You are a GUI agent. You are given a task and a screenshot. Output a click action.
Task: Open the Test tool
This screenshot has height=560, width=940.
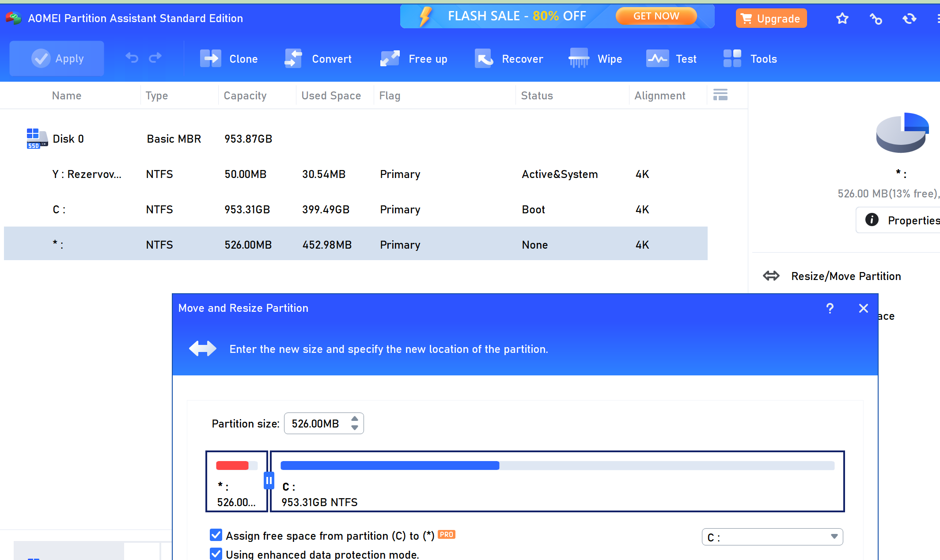[671, 59]
